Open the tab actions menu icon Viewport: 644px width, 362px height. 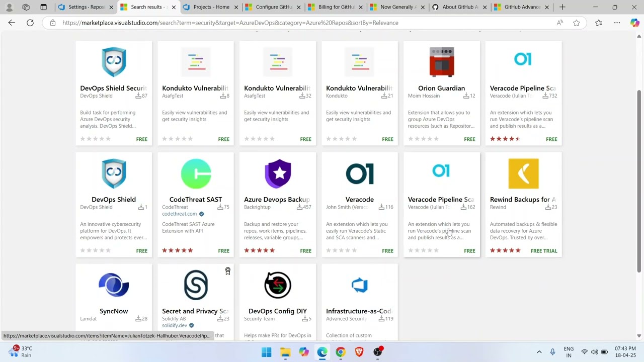click(x=43, y=7)
